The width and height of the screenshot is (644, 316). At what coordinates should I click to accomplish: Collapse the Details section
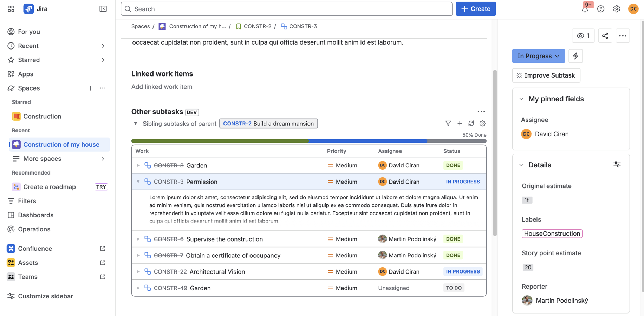pyautogui.click(x=521, y=165)
